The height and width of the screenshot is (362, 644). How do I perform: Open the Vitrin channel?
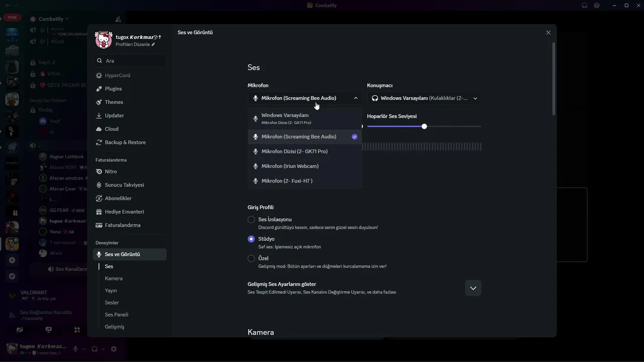(x=54, y=74)
